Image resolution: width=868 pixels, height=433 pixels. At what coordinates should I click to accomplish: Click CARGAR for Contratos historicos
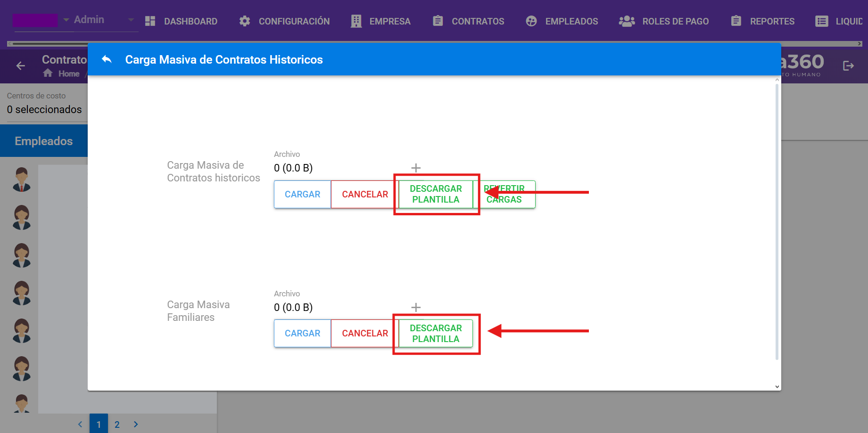coord(303,194)
